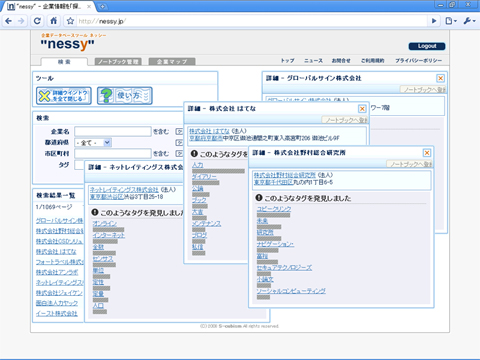Open フォートラベル search result
480x360 pixels.
tap(59, 262)
